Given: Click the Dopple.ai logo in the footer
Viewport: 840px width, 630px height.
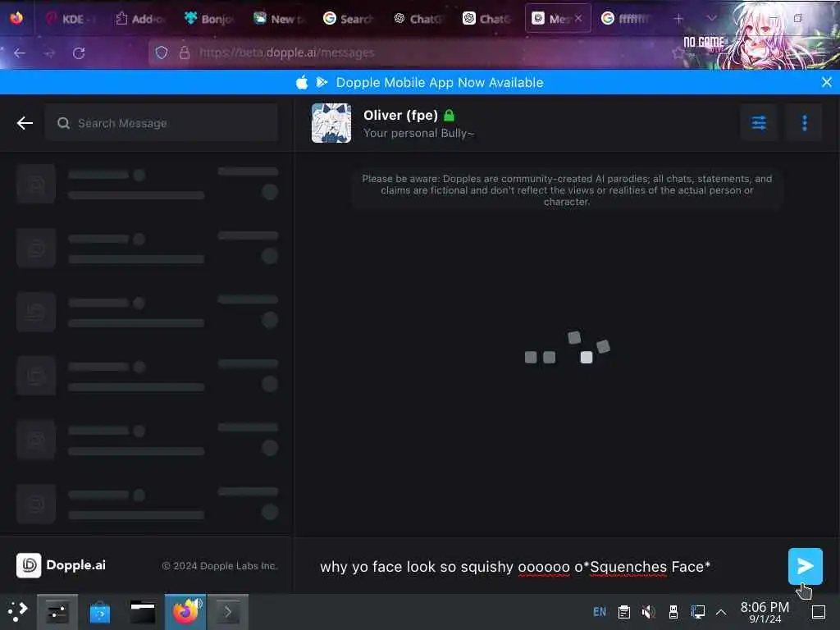Looking at the screenshot, I should click(61, 565).
